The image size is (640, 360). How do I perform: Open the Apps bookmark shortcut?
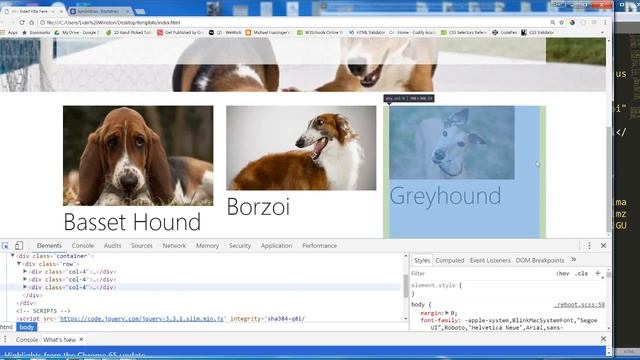pyautogui.click(x=10, y=32)
